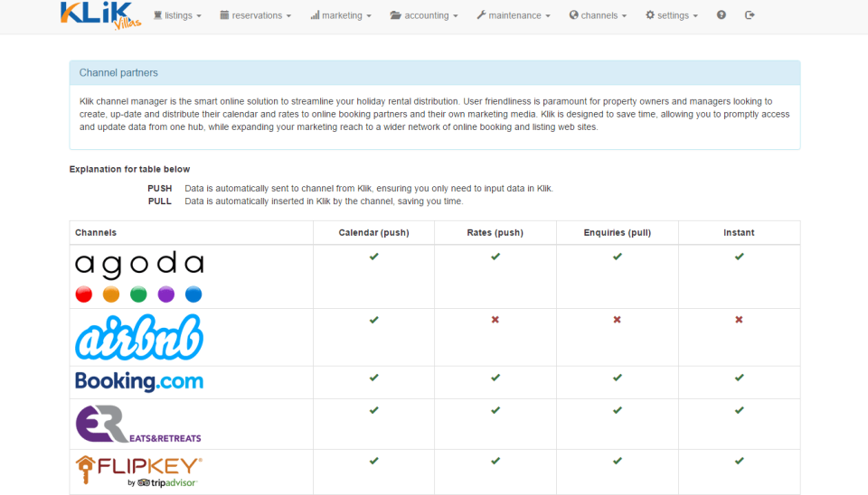Click Agoda Instant check mark

click(x=739, y=256)
